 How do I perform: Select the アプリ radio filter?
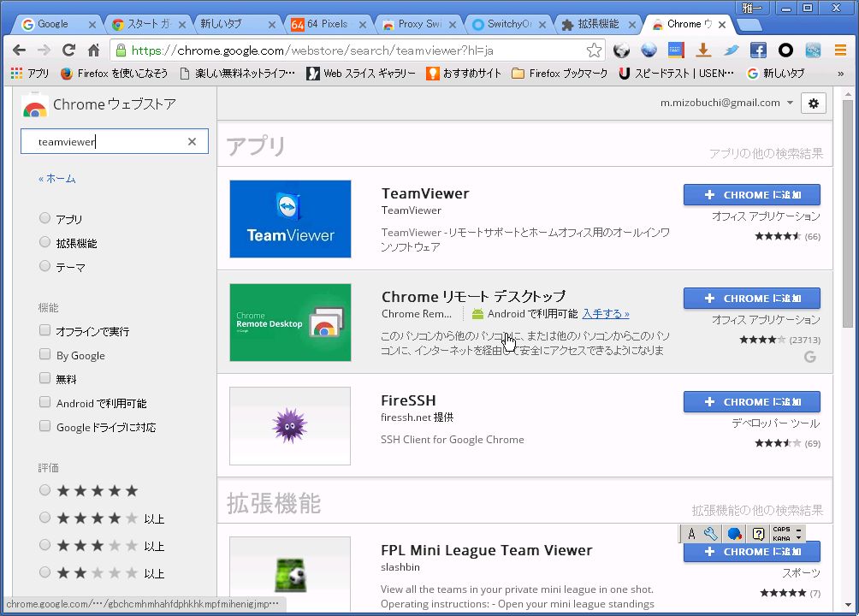(45, 218)
